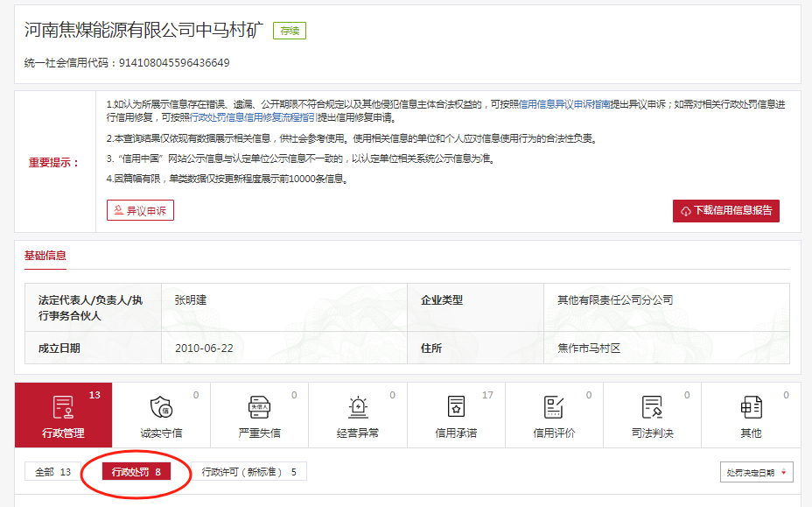Image resolution: width=812 pixels, height=507 pixels.
Task: Click the 存续 status badge
Action: pos(289,32)
